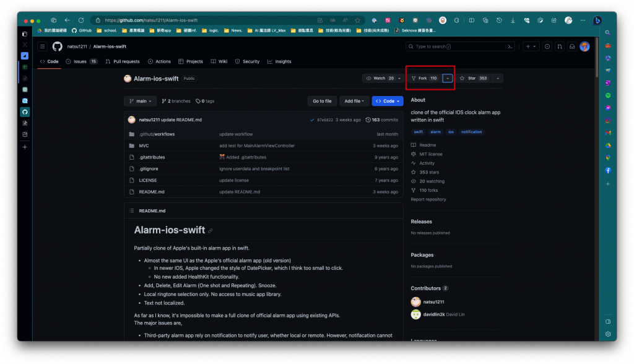Open browser sidebar settings gear
The height and width of the screenshot is (364, 634).
point(608,334)
